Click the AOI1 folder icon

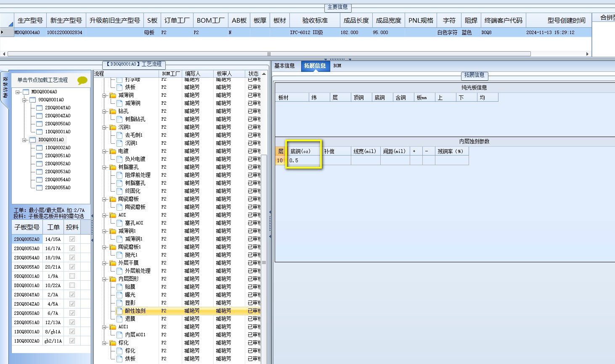[113, 327]
